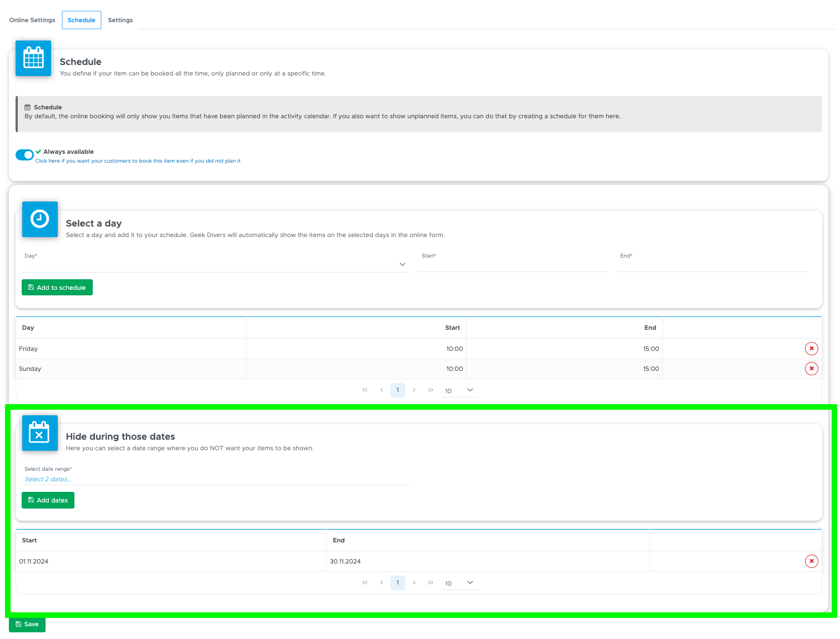Go to first page of hidden dates table

pos(365,582)
